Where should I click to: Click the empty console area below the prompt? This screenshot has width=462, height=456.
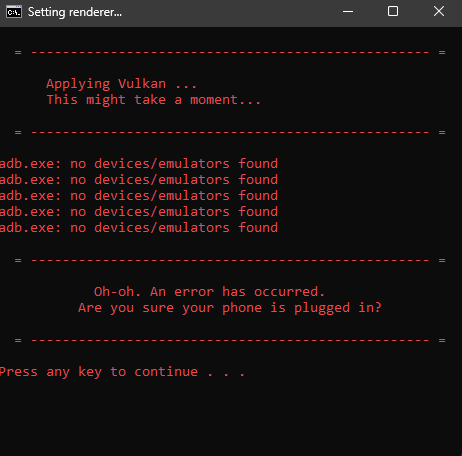tap(231, 418)
